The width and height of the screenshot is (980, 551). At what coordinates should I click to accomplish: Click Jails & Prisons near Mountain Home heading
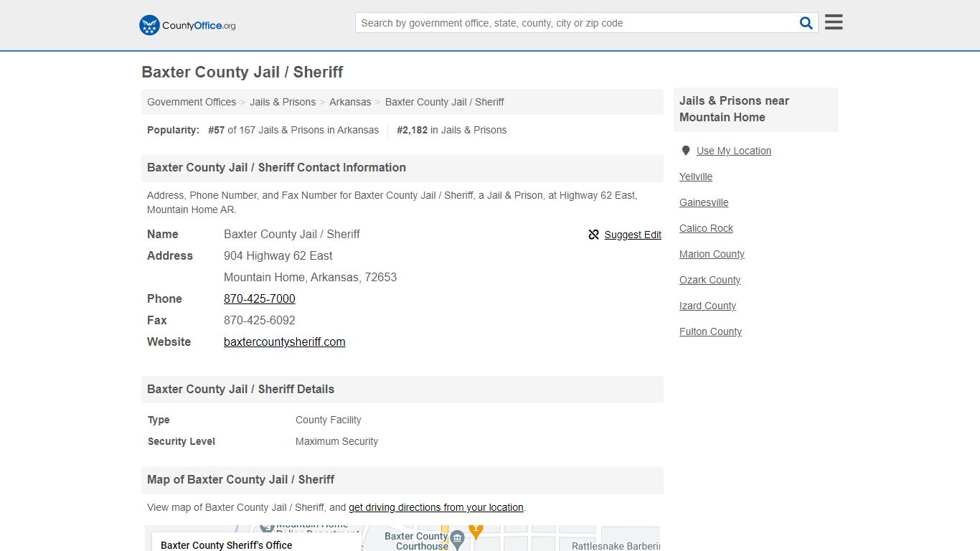click(734, 109)
